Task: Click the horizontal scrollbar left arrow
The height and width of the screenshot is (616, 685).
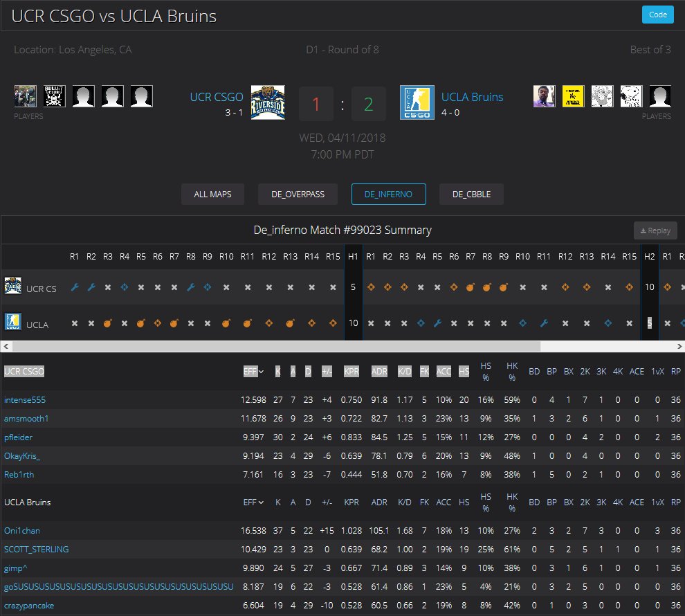Action: point(6,347)
